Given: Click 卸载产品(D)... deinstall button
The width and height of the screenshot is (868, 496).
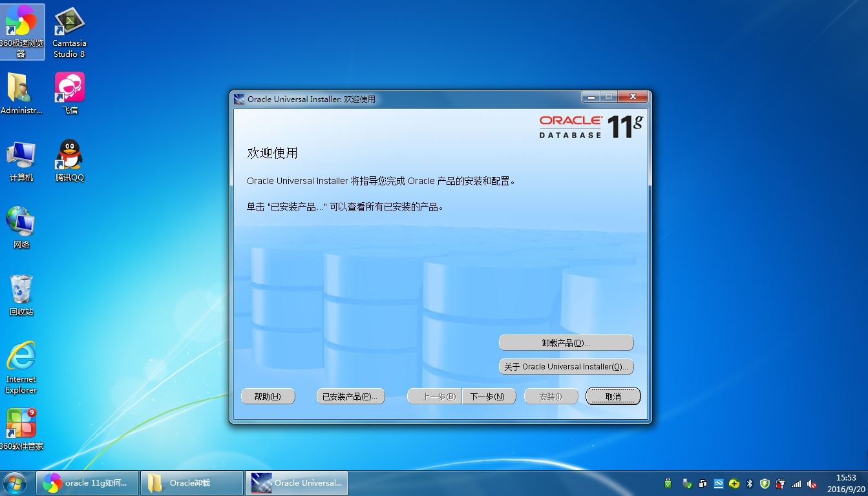Looking at the screenshot, I should point(566,343).
